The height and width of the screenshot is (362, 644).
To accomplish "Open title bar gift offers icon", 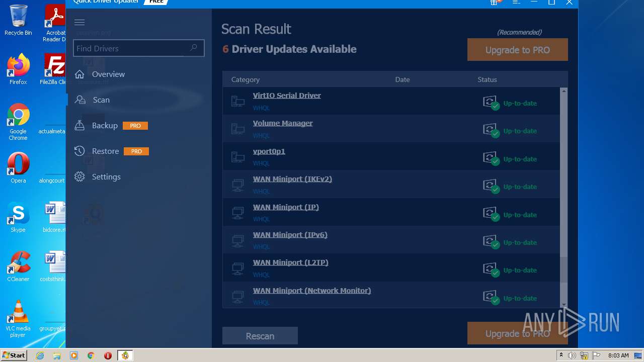I will 495,3.
